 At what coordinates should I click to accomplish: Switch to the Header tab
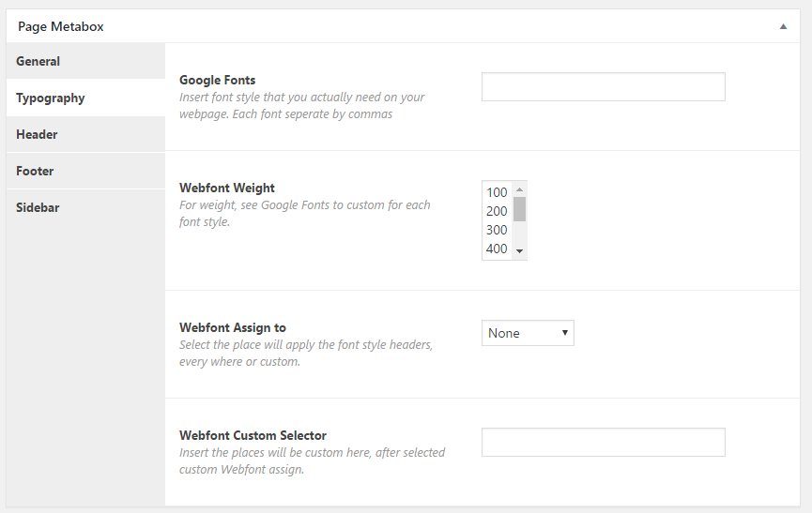[x=85, y=134]
